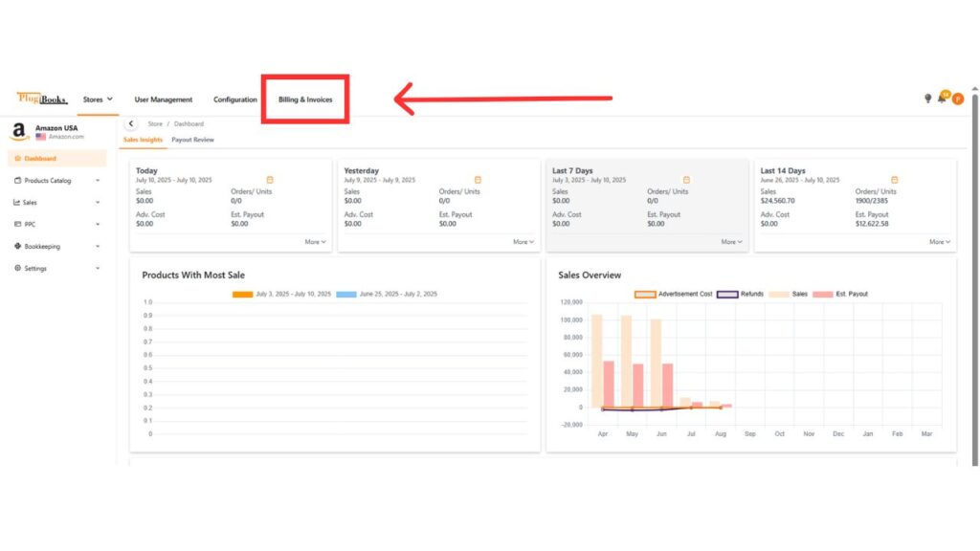980x551 pixels.
Task: Click the lightbulb tips icon
Action: 927,99
